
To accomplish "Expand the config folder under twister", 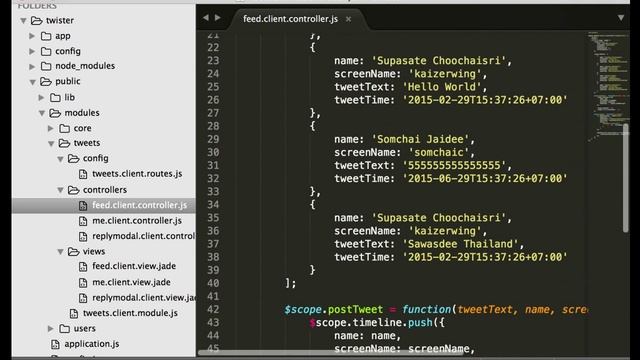I will point(32,51).
